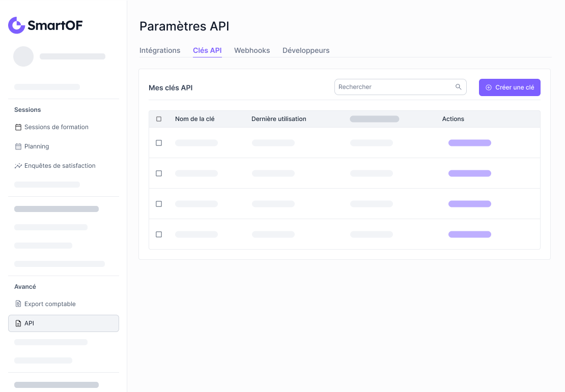Click the magnifier icon in search field
Screen dimensions: 565x392
tap(458, 87)
